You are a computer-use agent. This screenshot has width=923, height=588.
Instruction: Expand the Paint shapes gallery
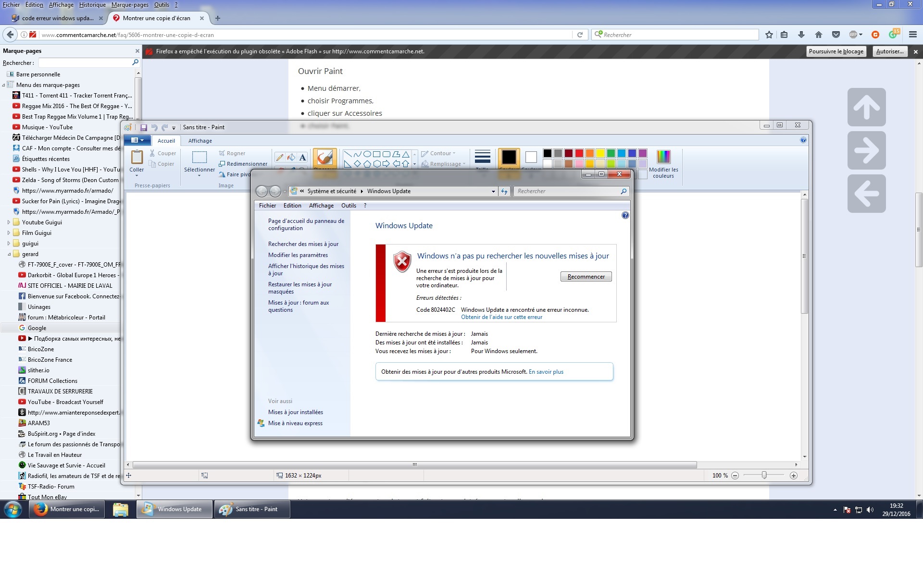414,164
